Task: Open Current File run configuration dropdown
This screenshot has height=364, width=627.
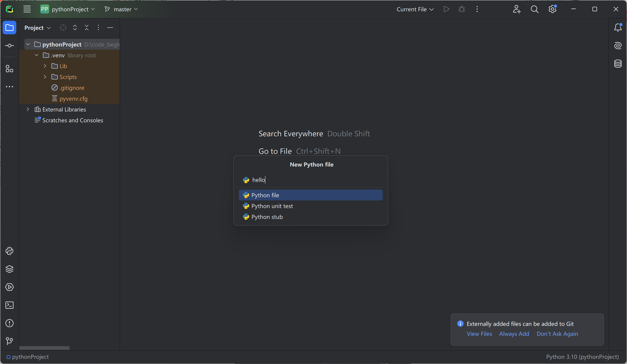Action: pyautogui.click(x=415, y=9)
